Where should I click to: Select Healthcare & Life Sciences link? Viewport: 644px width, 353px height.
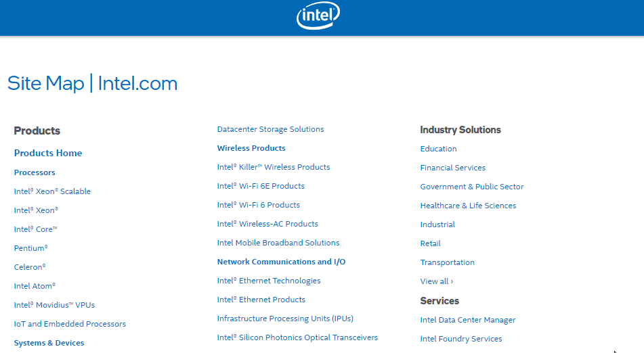pos(468,206)
